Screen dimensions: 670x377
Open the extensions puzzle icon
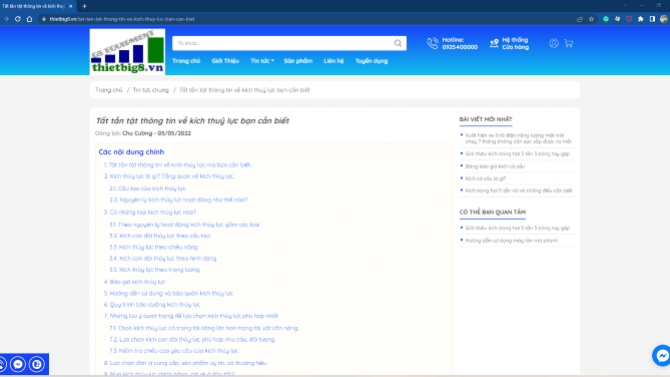(641, 19)
